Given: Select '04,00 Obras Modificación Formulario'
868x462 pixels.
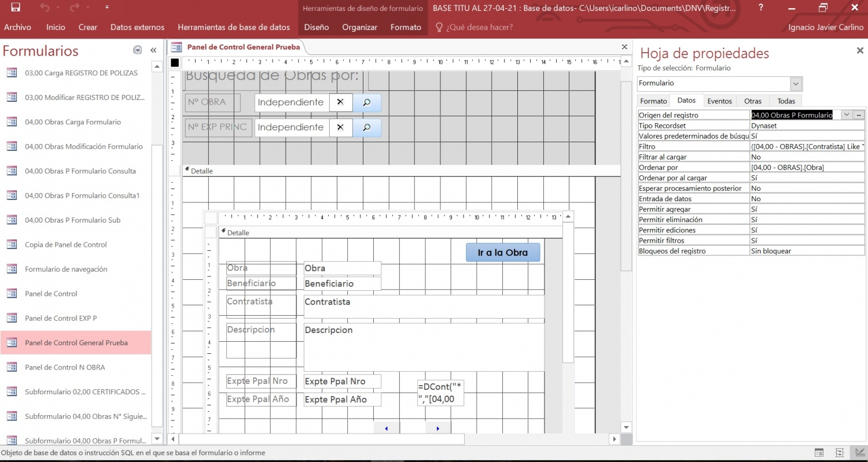Looking at the screenshot, I should 84,147.
